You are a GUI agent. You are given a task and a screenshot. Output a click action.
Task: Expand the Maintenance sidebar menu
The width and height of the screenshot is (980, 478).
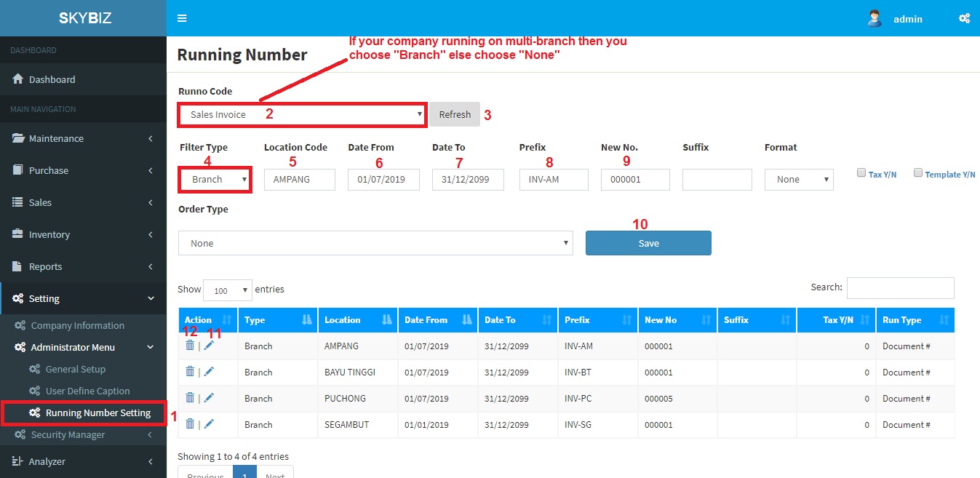click(x=83, y=138)
